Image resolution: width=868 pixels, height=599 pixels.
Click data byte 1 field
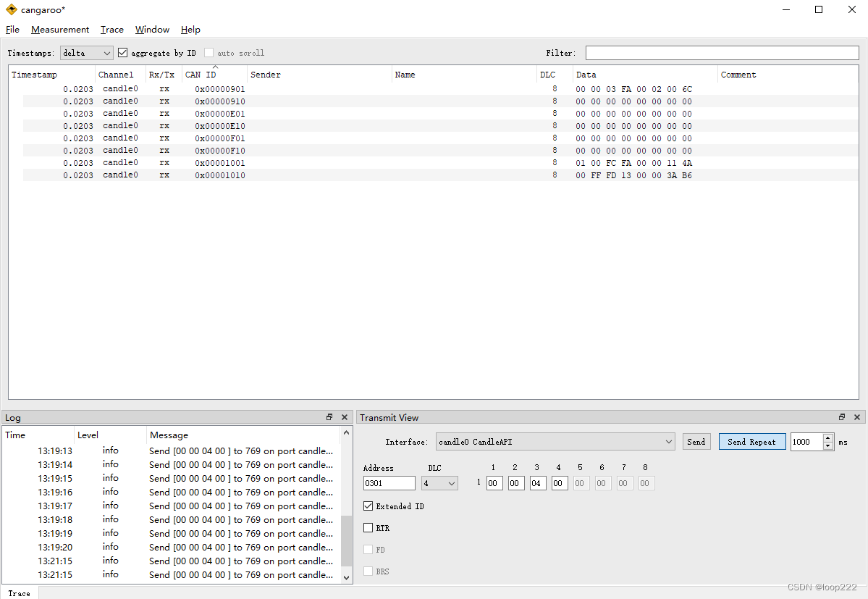[x=494, y=483]
